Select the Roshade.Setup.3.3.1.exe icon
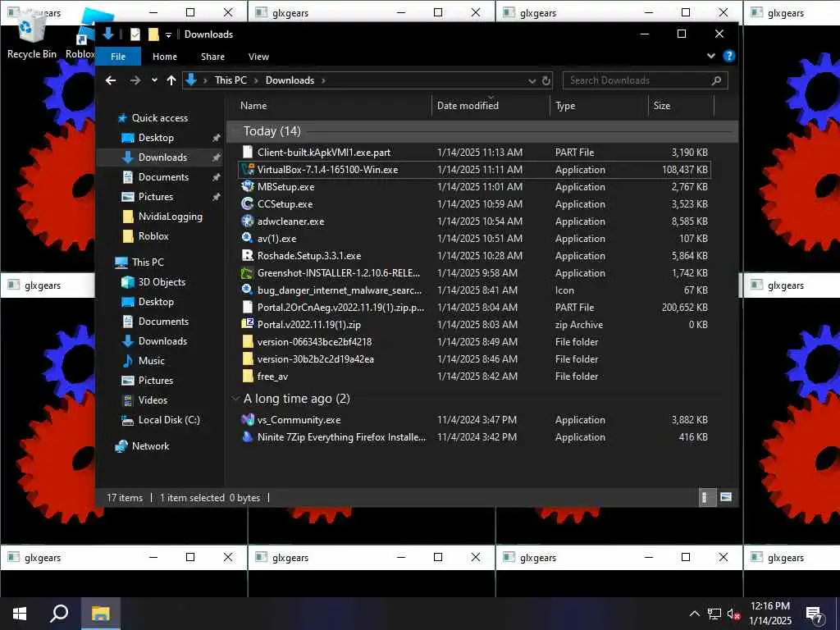 [248, 256]
